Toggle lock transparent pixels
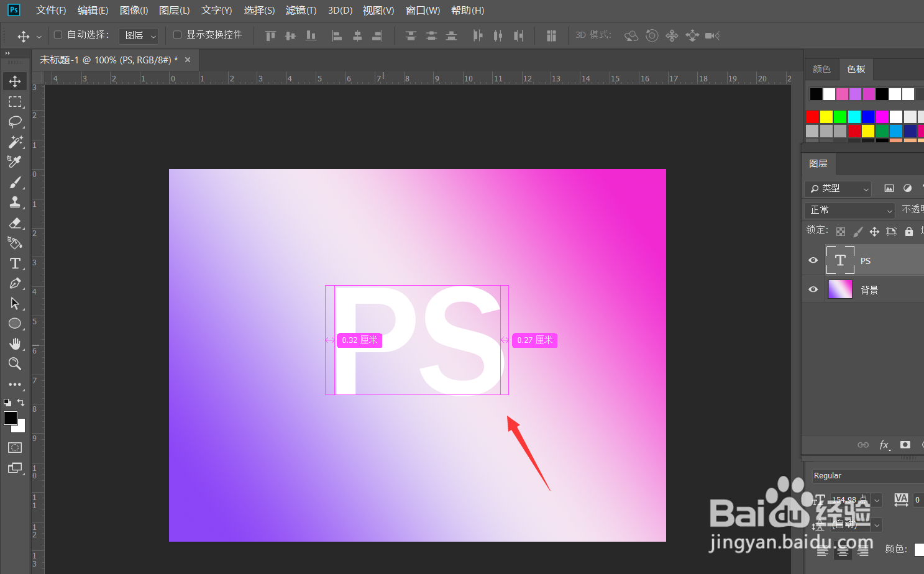This screenshot has width=924, height=574. (841, 232)
